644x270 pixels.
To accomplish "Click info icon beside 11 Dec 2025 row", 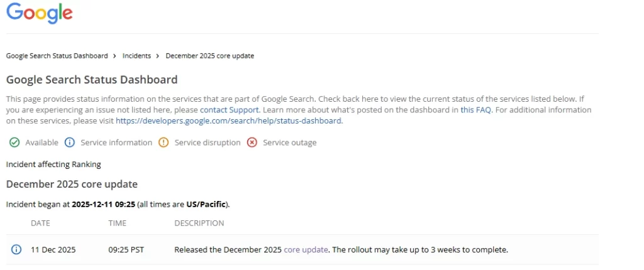I will 16,250.
